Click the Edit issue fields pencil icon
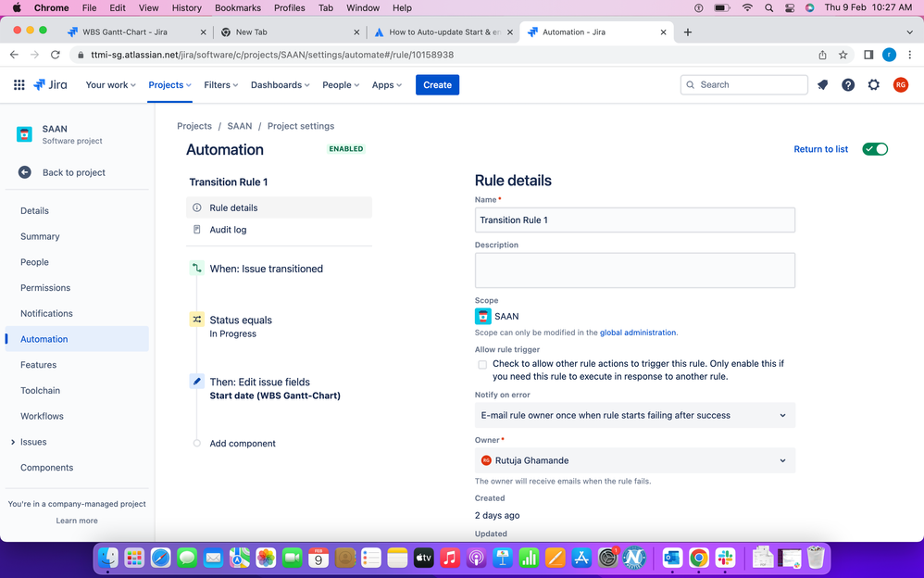The width and height of the screenshot is (924, 578). click(197, 382)
